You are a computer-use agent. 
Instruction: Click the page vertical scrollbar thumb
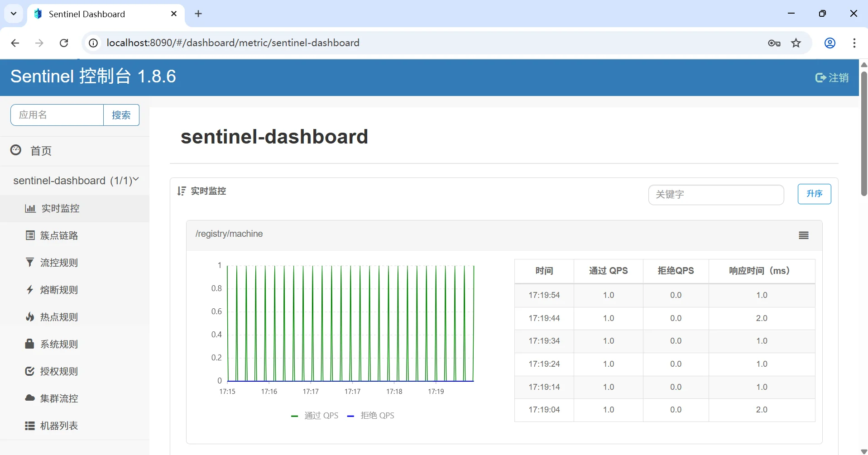[x=864, y=133]
